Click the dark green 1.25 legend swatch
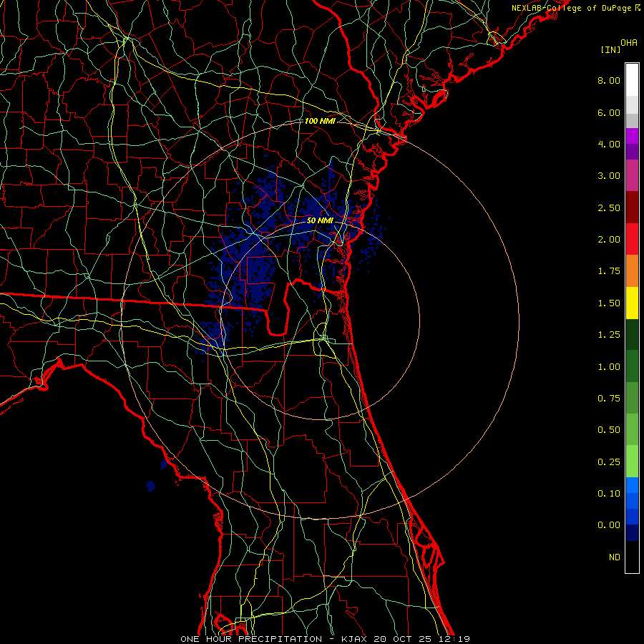This screenshot has width=644, height=644. click(632, 334)
